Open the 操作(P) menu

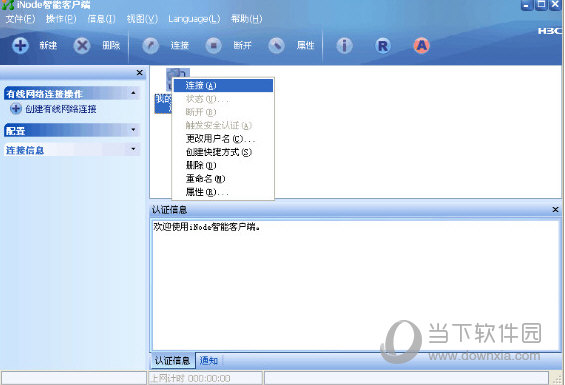pos(61,19)
